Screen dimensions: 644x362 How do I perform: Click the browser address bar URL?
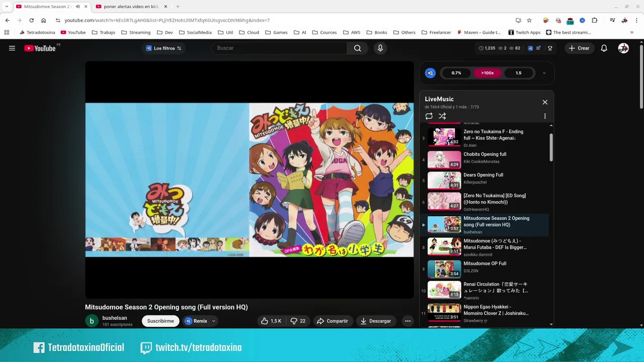pos(167,20)
